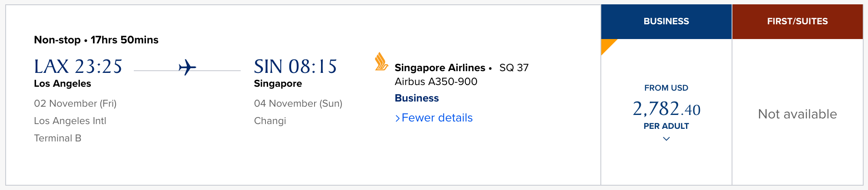
Task: Click the blue Business cabin class label
Action: pyautogui.click(x=417, y=98)
